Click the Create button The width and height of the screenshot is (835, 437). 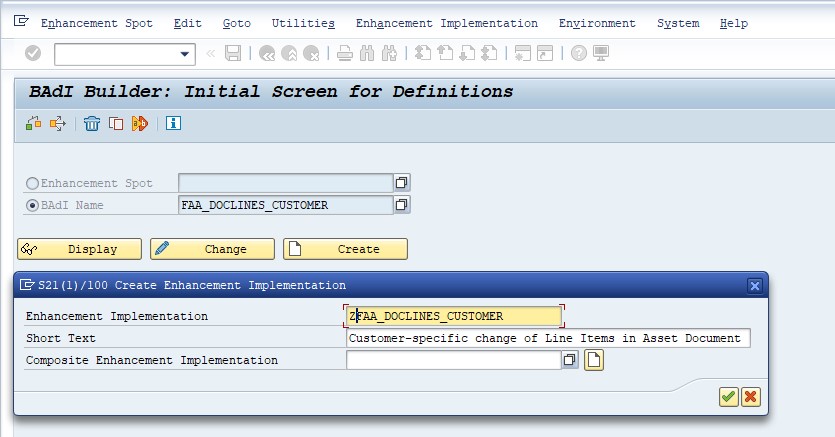click(x=345, y=249)
